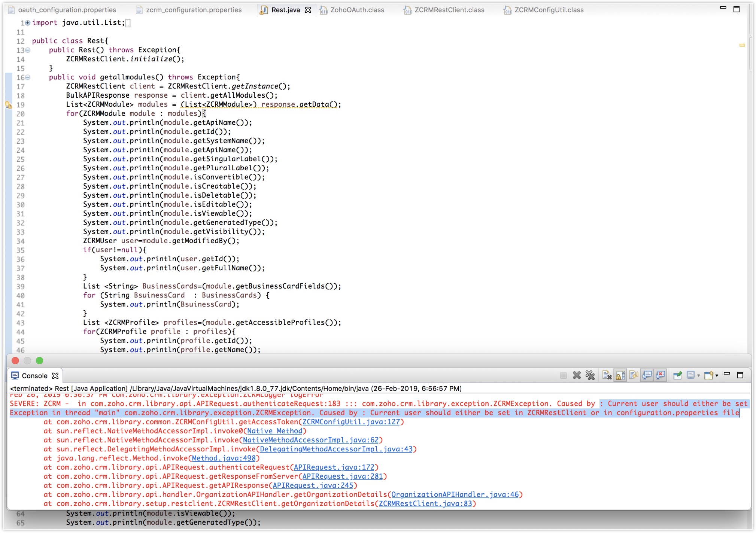Close the Rest.java editor tab

308,10
